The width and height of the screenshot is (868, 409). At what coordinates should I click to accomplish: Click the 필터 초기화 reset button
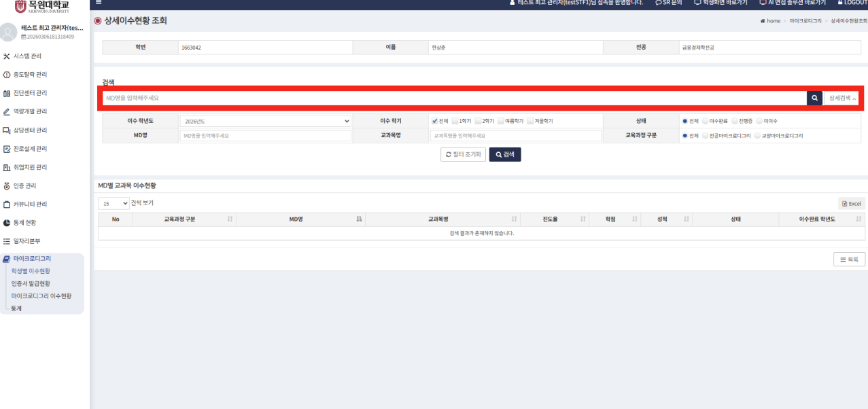pyautogui.click(x=462, y=154)
